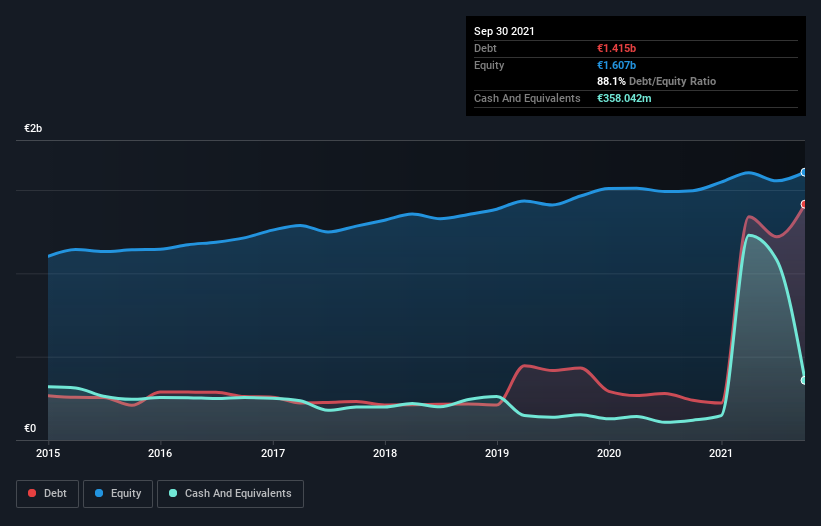Click the 2021 x-axis label
821x526 pixels.
(x=721, y=453)
